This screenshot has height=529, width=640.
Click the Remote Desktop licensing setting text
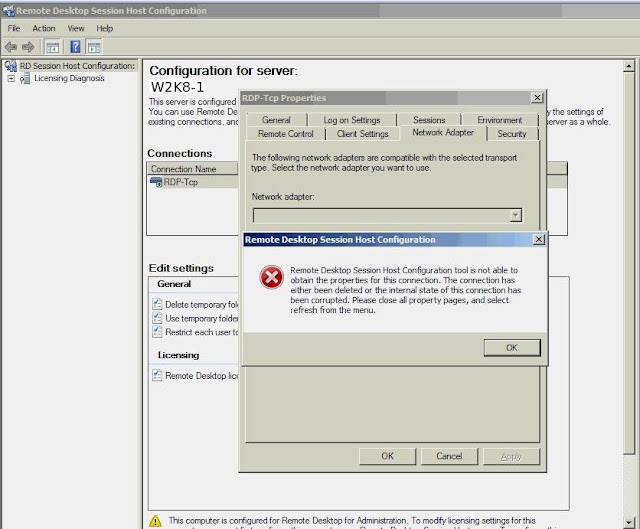[201, 376]
